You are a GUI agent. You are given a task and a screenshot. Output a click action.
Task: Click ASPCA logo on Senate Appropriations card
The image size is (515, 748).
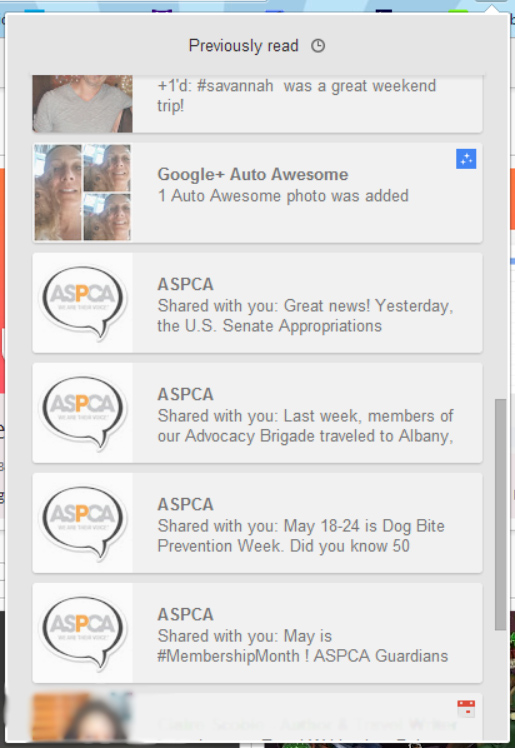click(83, 302)
